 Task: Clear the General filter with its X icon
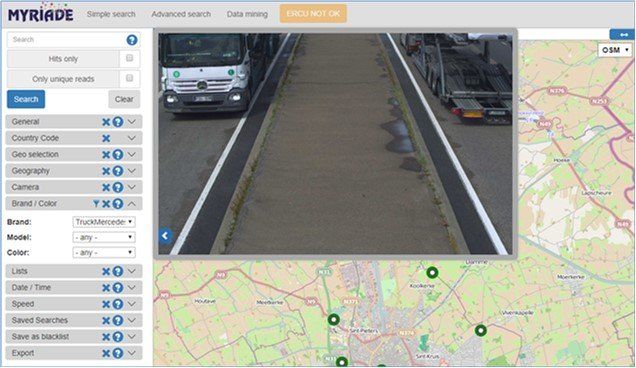(x=106, y=122)
